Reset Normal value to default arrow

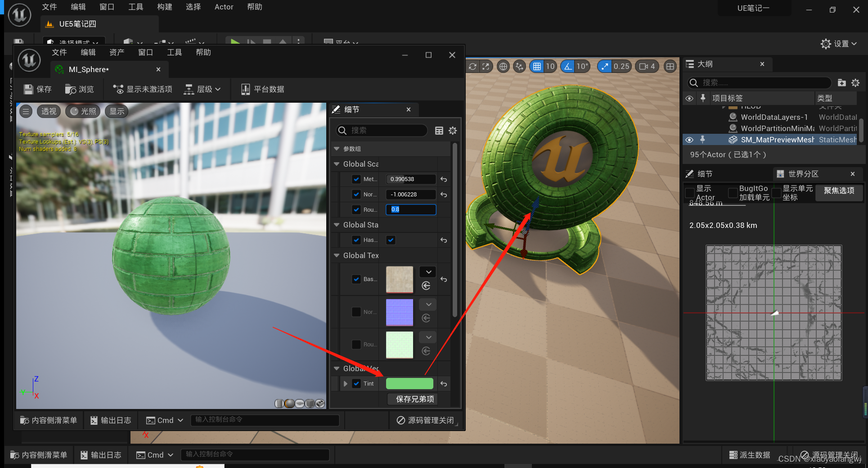(x=444, y=195)
